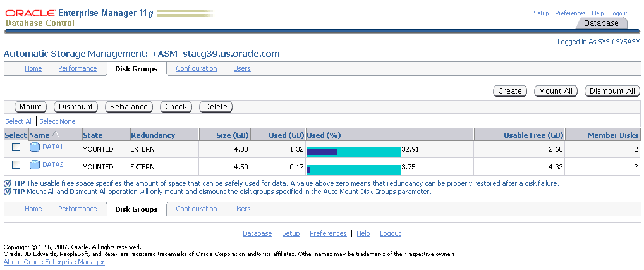The image size is (644, 270).
Task: Select the top Disk Groups tab
Action: (x=137, y=69)
